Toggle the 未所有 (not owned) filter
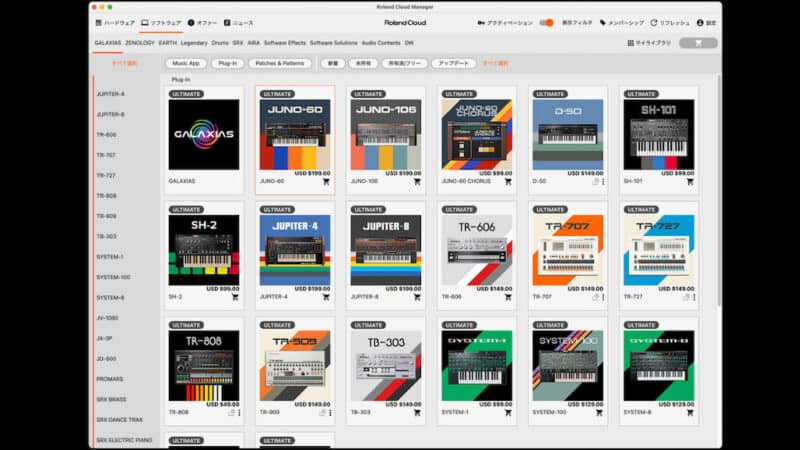 pos(363,63)
